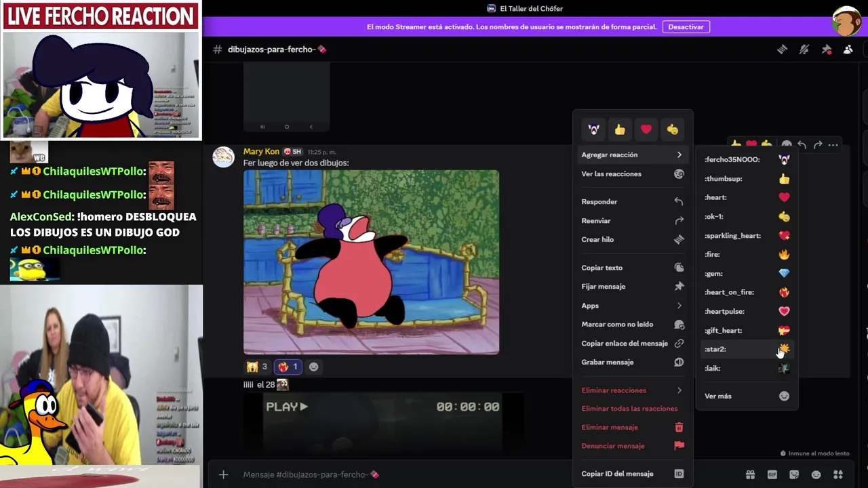Toggle the muted notification bell in header
868x488 pixels.
click(804, 49)
